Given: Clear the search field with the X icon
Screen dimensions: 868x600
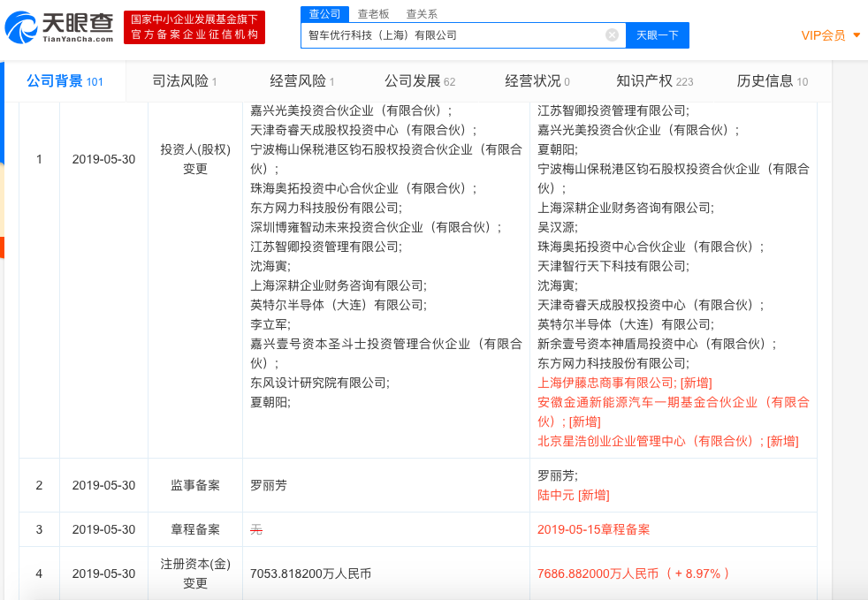Looking at the screenshot, I should (612, 35).
